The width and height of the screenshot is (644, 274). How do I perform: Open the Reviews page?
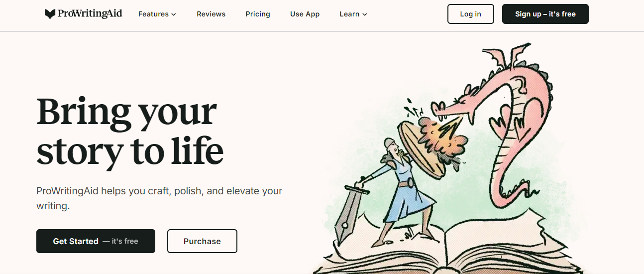point(211,14)
